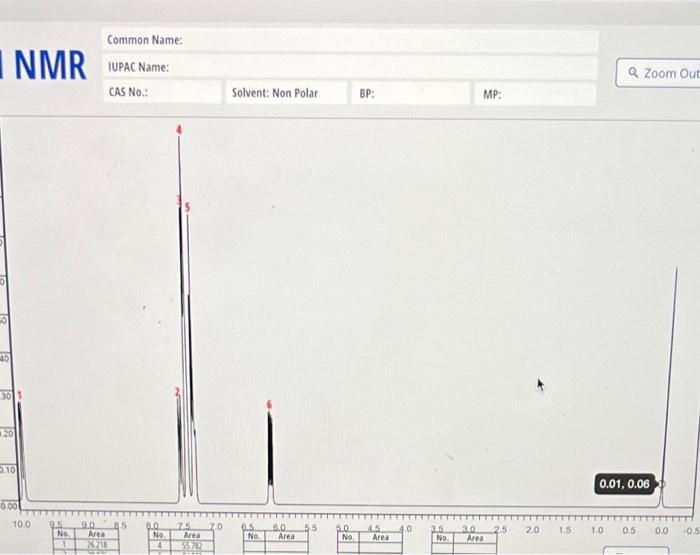Focus the Common Name field
The height and width of the screenshot is (555, 700).
click(x=350, y=40)
